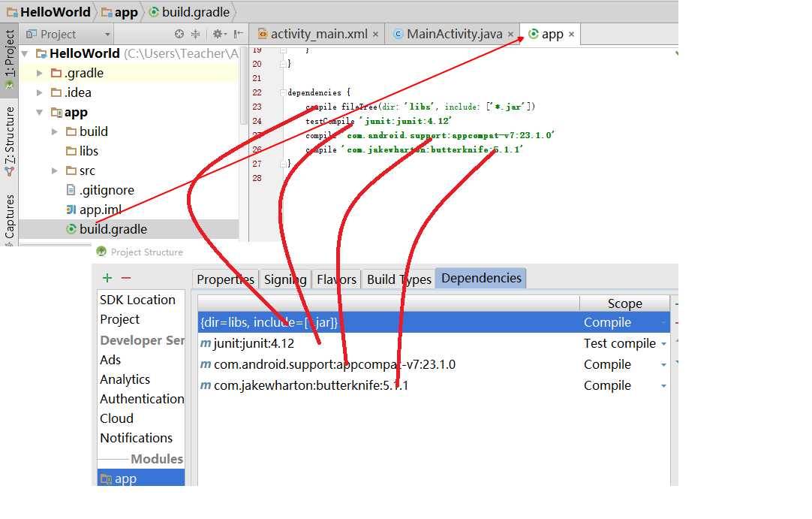Open the Signing tab
Screen dimensions: 812x519
point(285,279)
